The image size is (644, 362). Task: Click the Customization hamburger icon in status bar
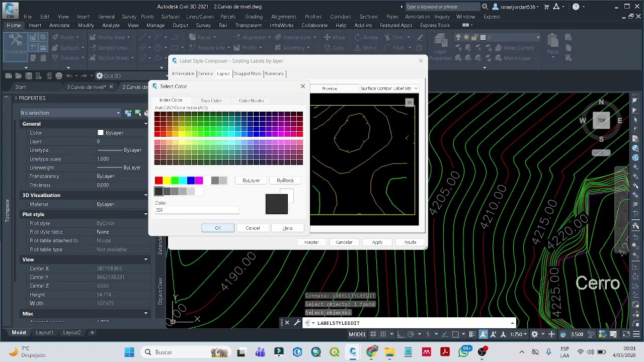636,334
